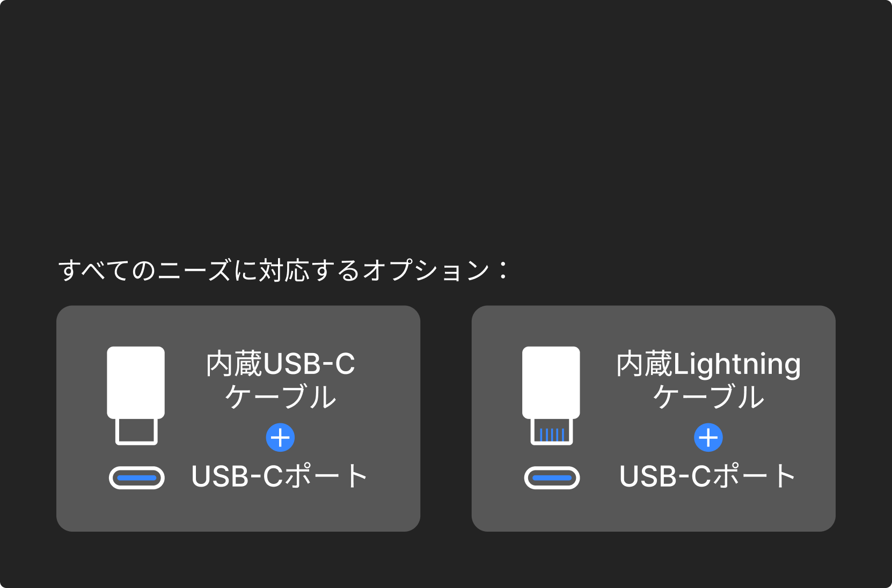The width and height of the screenshot is (892, 588).
Task: Click the 内蔵USB-C text label
Action: click(x=280, y=364)
